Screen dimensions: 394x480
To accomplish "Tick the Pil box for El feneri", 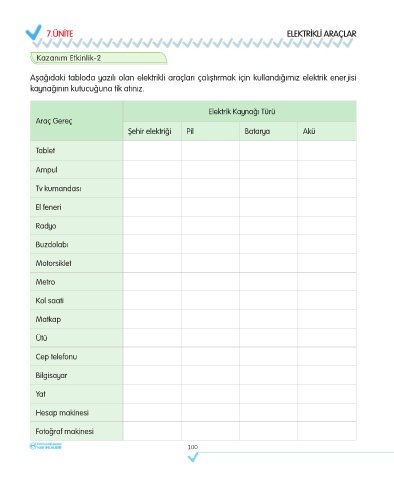I will (210, 207).
